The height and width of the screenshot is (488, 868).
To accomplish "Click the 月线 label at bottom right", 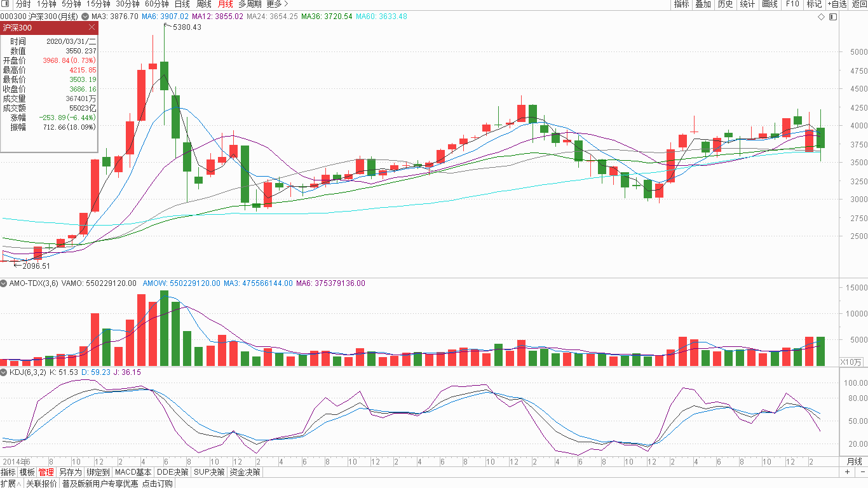I will (x=854, y=461).
